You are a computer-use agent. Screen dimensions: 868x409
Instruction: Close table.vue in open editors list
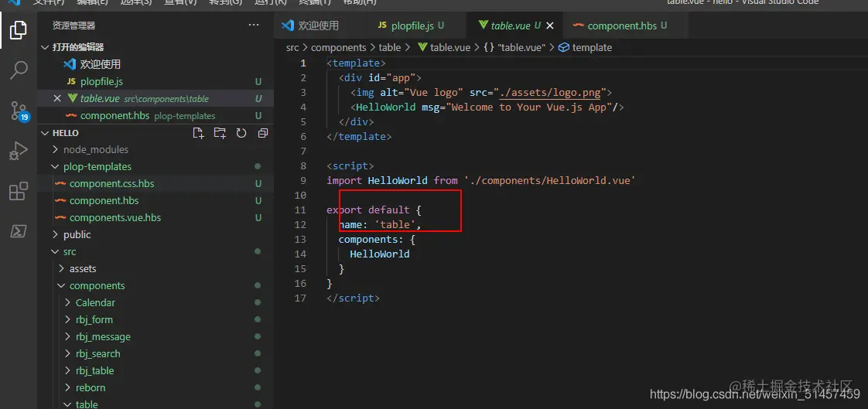point(57,98)
